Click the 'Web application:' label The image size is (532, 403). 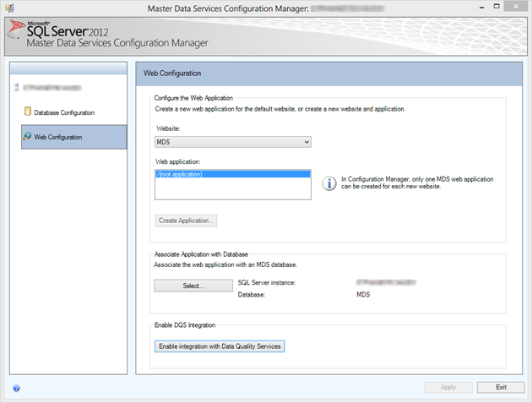pyautogui.click(x=178, y=161)
